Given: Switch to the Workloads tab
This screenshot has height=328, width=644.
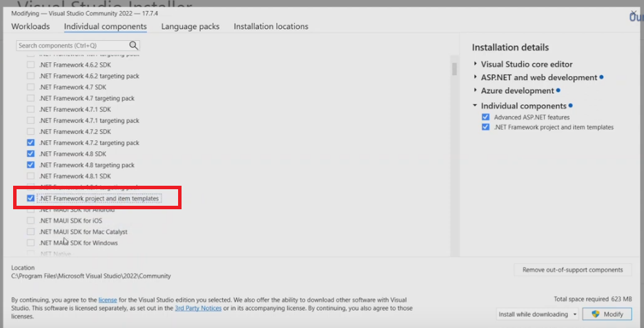Looking at the screenshot, I should pyautogui.click(x=30, y=26).
